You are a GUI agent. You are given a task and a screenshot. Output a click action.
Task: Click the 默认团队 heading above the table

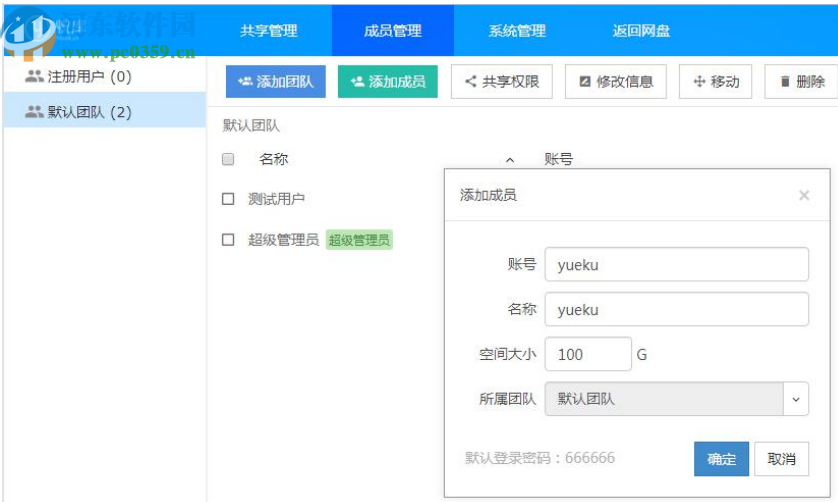click(251, 126)
